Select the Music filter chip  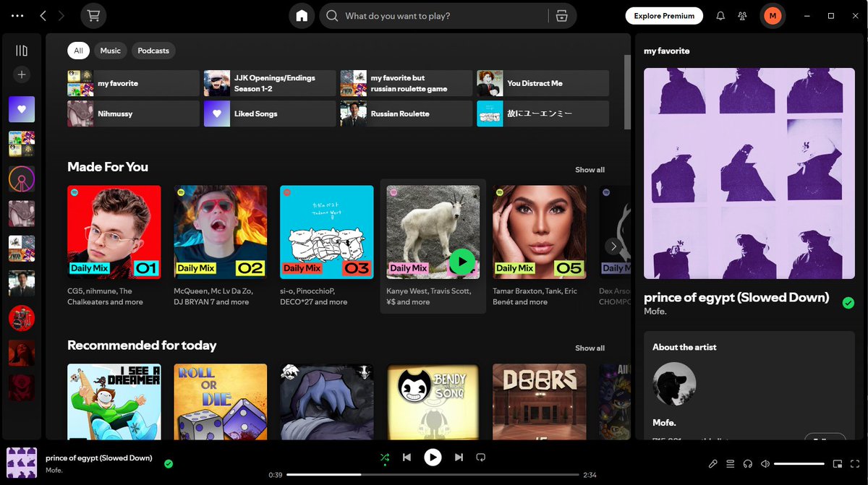point(110,51)
